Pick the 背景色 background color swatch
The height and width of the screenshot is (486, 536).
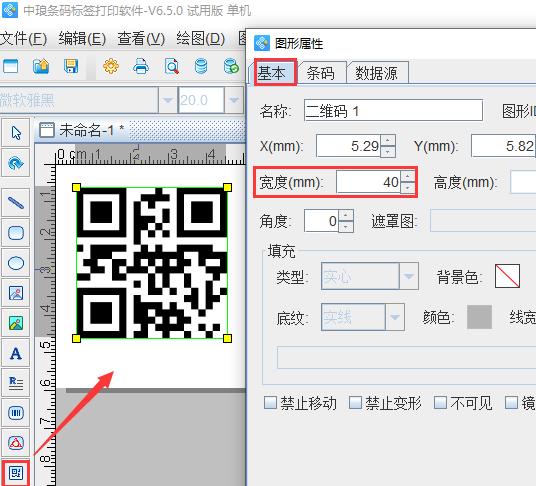507,276
